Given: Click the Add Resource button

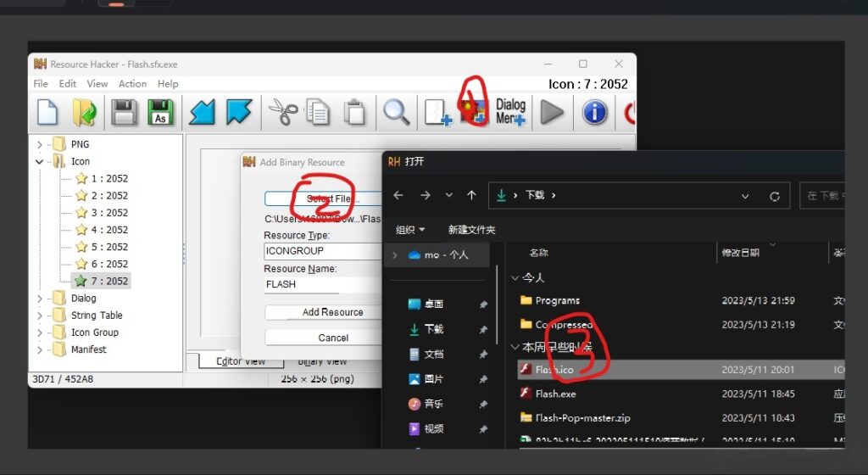Looking at the screenshot, I should click(324, 312).
